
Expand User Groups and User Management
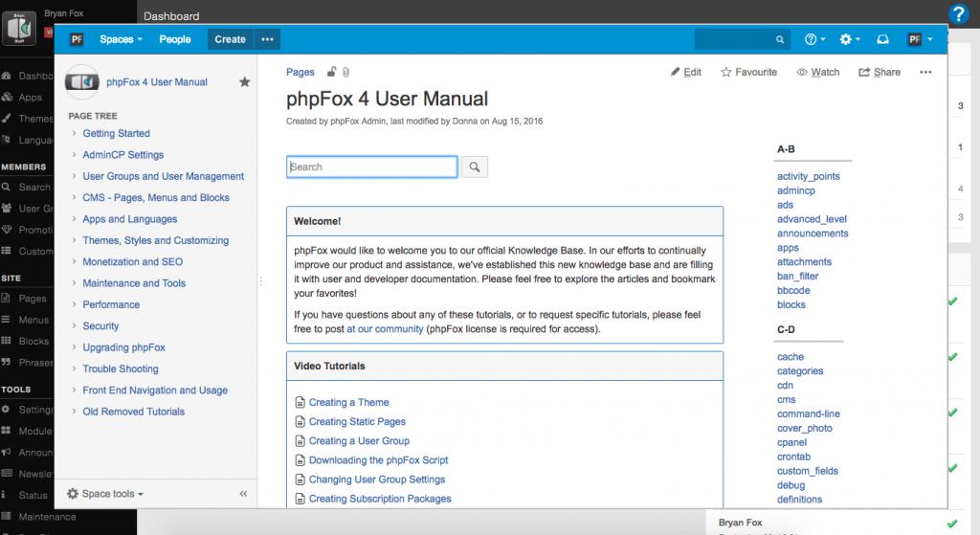pyautogui.click(x=74, y=176)
